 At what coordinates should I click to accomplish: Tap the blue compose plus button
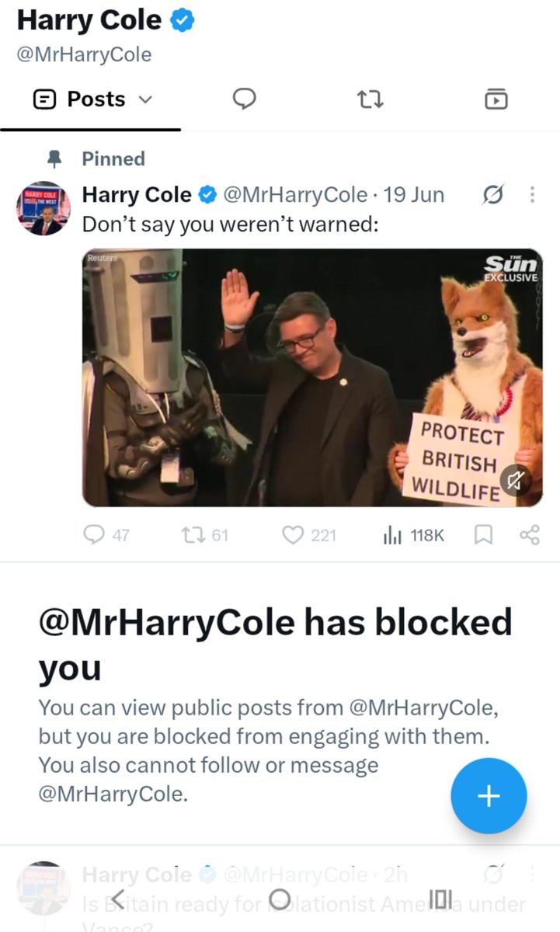coord(489,796)
